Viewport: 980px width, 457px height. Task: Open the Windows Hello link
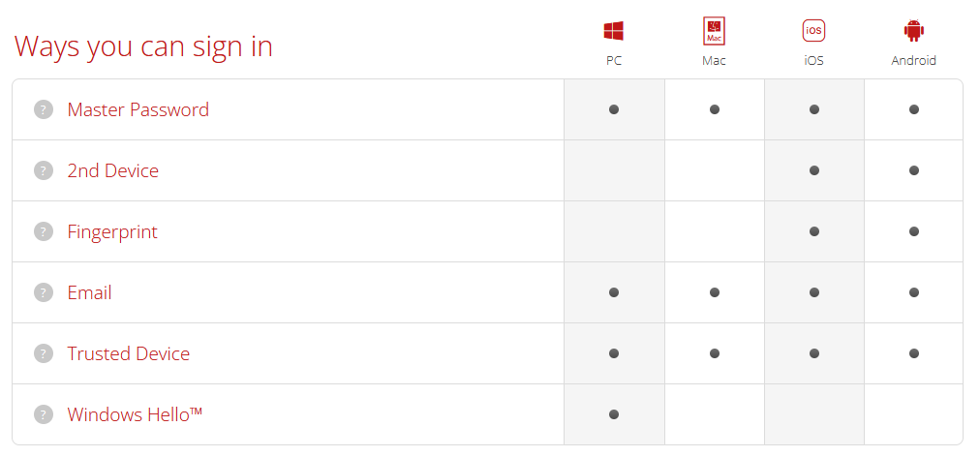pos(135,413)
